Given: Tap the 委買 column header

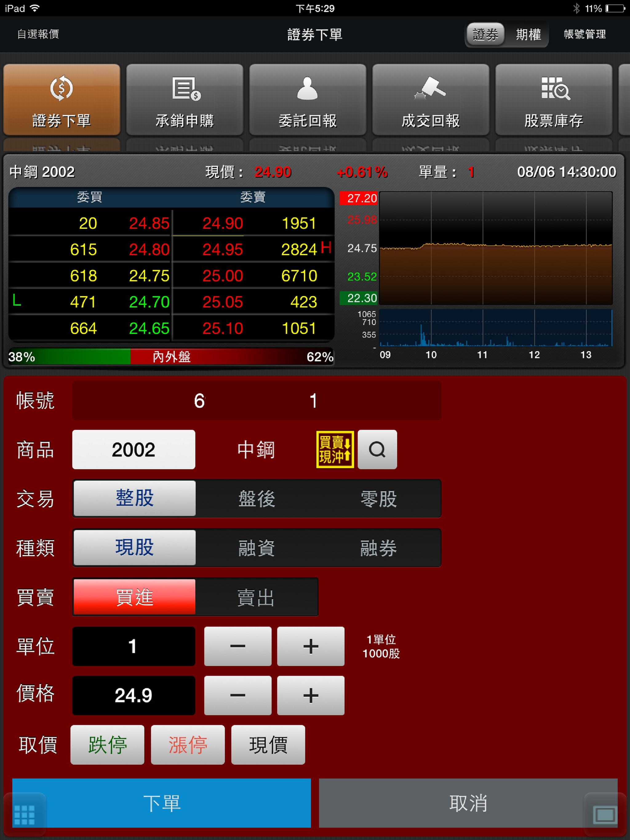Looking at the screenshot, I should (90, 197).
